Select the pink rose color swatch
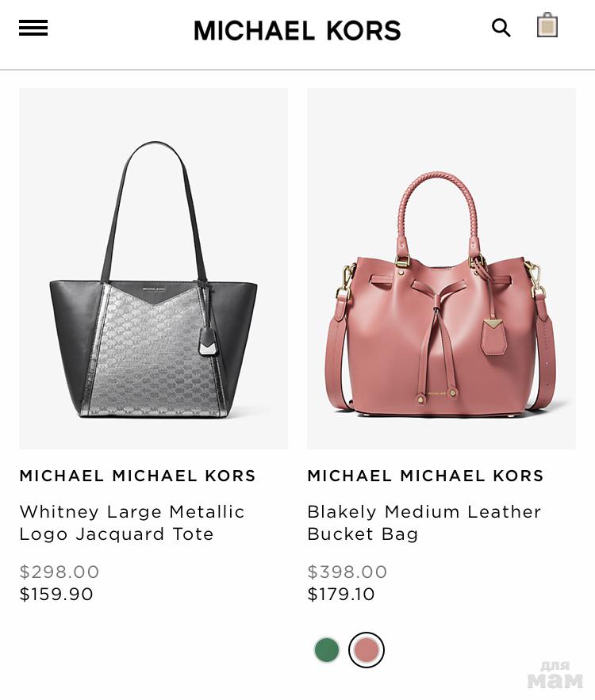This screenshot has height=700, width=595. [x=367, y=649]
